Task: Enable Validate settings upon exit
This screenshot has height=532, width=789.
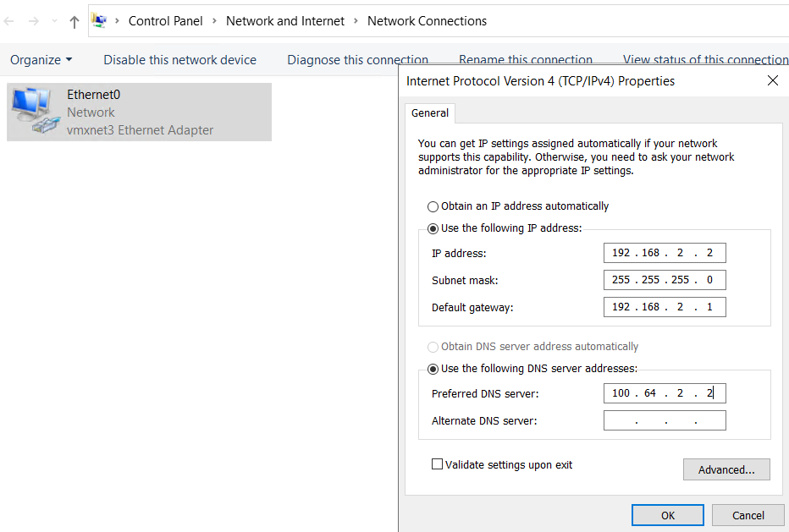Action: point(438,463)
